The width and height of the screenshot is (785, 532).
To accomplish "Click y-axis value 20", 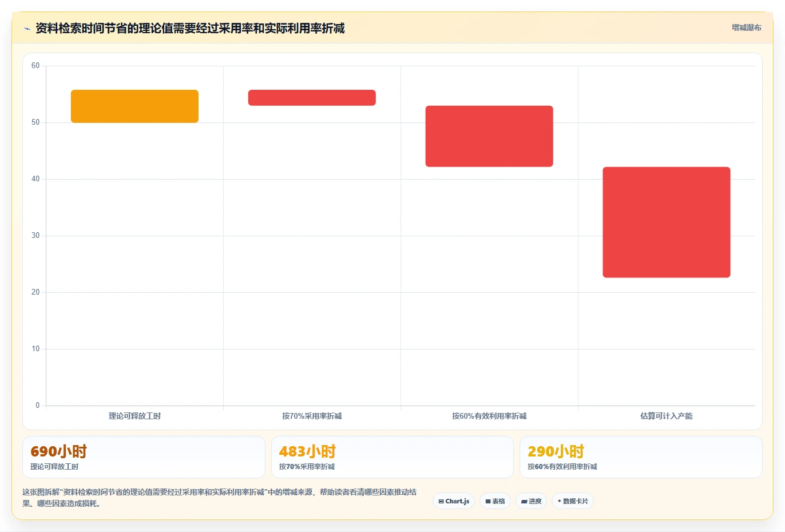I will tap(35, 292).
